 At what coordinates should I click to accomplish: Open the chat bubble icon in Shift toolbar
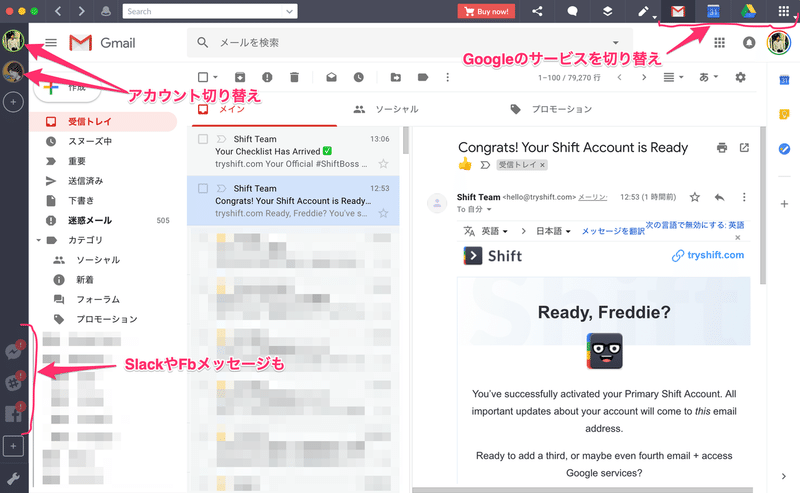[572, 11]
